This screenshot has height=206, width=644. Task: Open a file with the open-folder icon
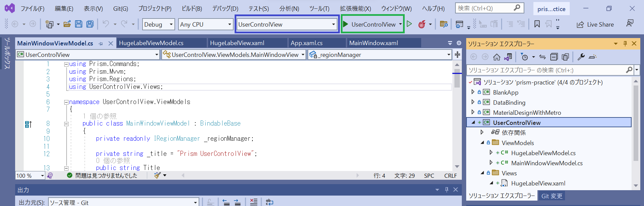(x=67, y=24)
